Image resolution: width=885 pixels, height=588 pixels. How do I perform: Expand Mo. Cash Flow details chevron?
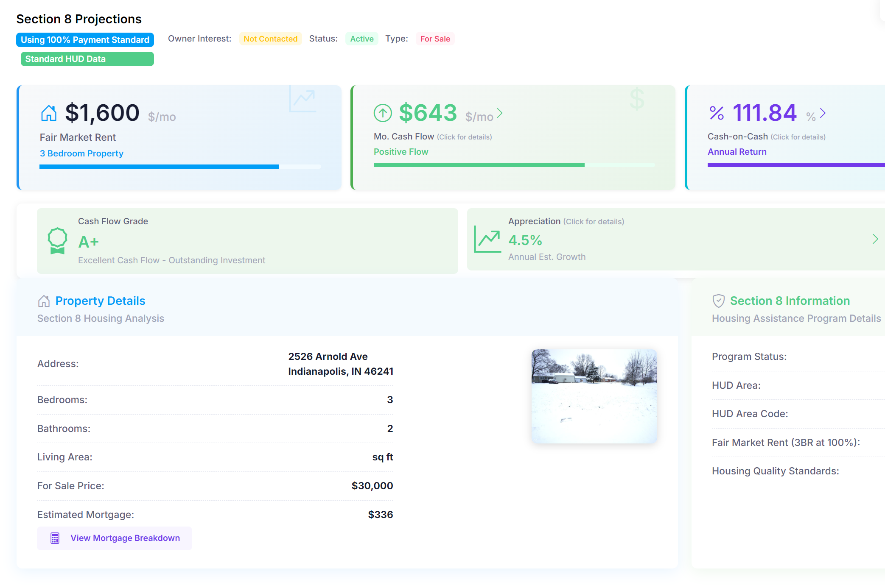(x=500, y=113)
